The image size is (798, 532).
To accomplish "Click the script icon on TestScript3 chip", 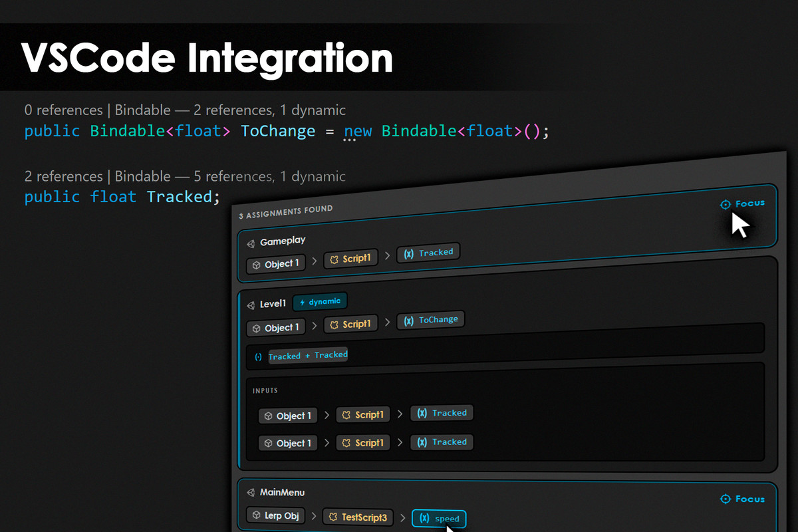I will (x=334, y=517).
